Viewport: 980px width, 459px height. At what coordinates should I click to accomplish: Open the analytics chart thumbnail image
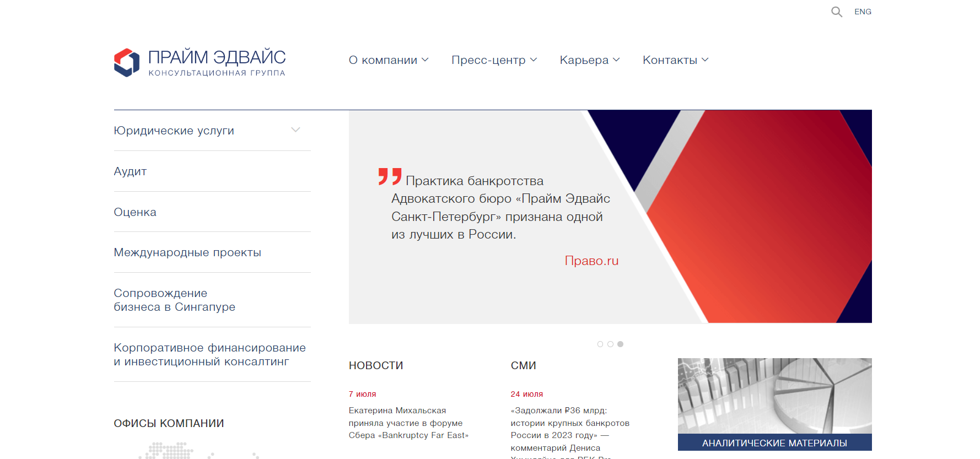(x=774, y=396)
